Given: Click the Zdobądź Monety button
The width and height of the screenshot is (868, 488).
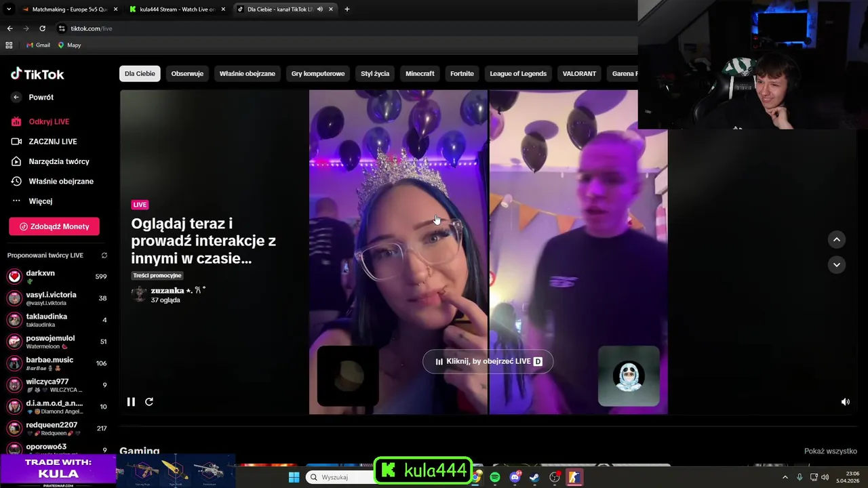Looking at the screenshot, I should [54, 226].
